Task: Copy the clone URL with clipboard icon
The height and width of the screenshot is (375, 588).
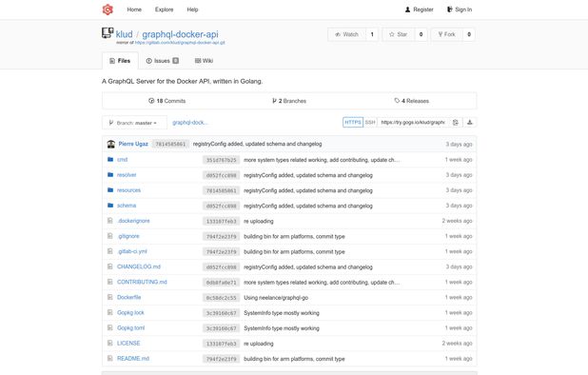Action: (x=456, y=122)
